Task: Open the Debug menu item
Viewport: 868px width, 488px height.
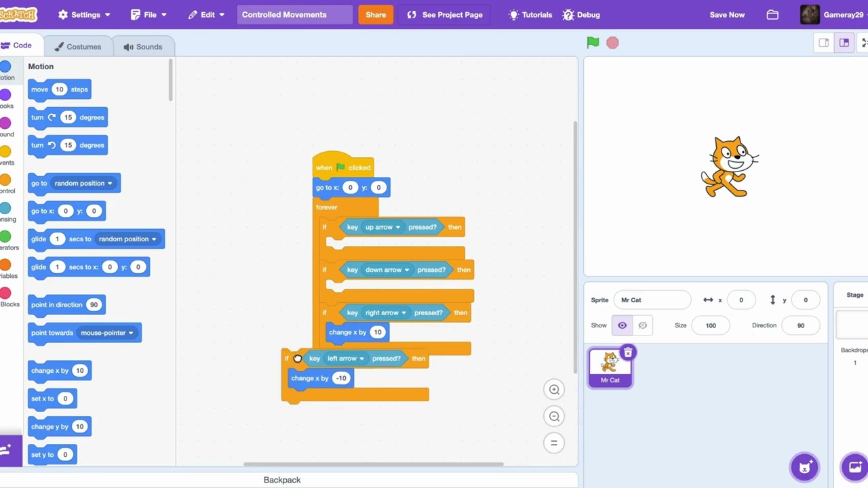Action: click(x=581, y=14)
